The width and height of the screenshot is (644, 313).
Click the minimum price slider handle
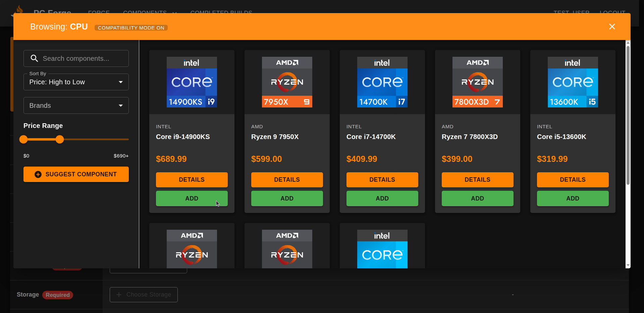(23, 139)
